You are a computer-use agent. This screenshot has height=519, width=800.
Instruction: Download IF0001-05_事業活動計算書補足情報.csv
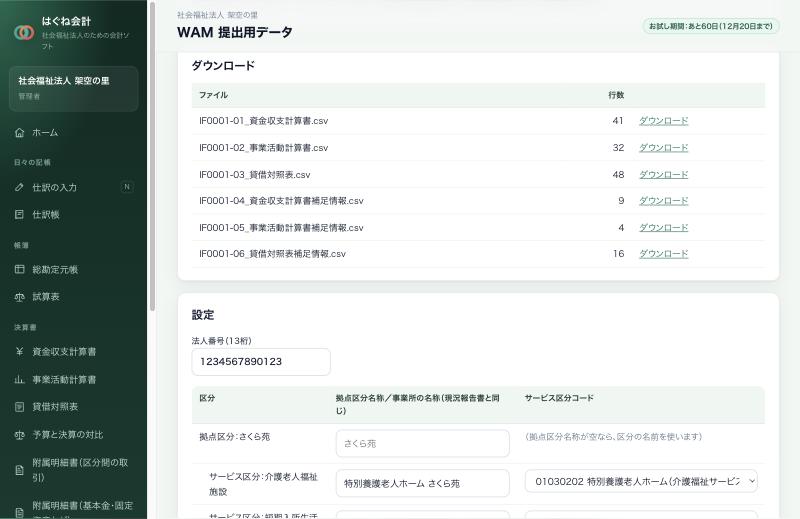[663, 228]
